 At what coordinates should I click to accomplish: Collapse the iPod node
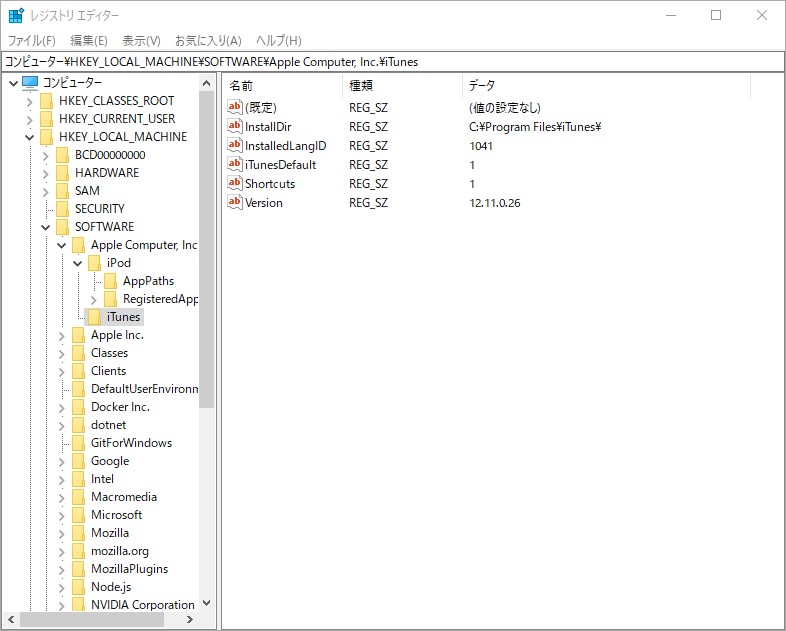pyautogui.click(x=78, y=264)
